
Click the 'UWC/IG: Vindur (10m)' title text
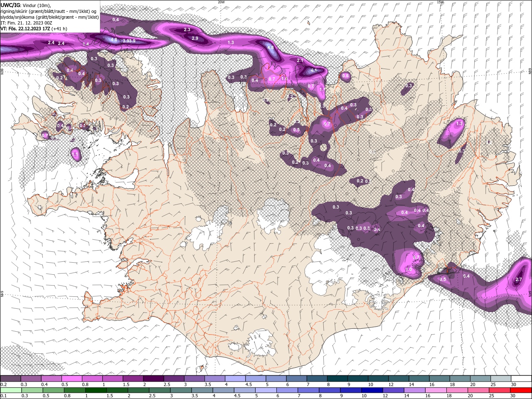[x=26, y=5]
